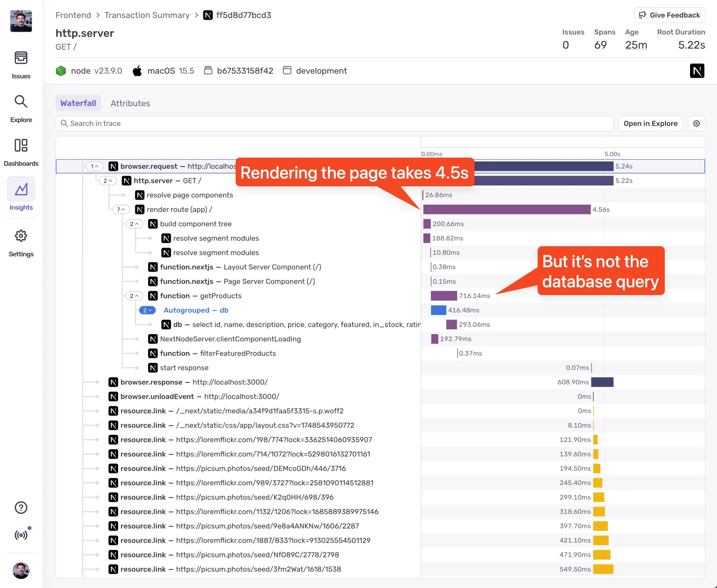Expand the Autogrouped db spans
This screenshot has height=588, width=717.
point(147,310)
